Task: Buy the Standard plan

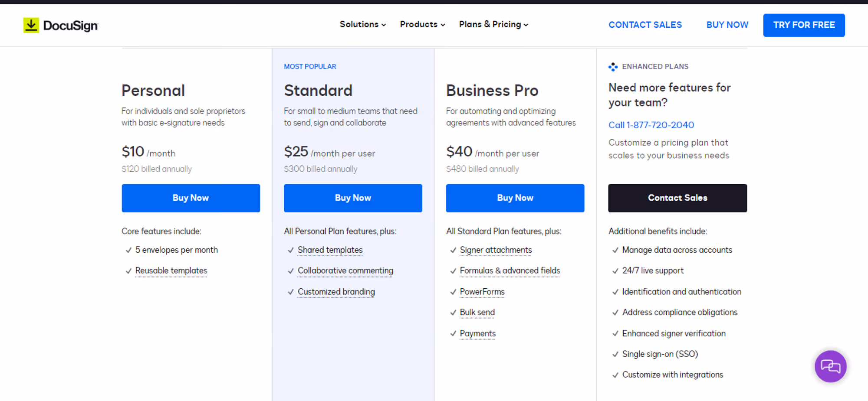Action: [353, 198]
